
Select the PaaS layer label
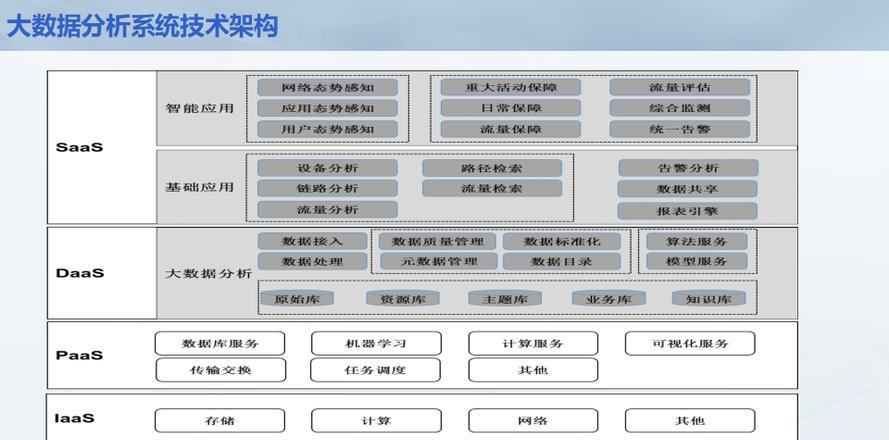(79, 356)
